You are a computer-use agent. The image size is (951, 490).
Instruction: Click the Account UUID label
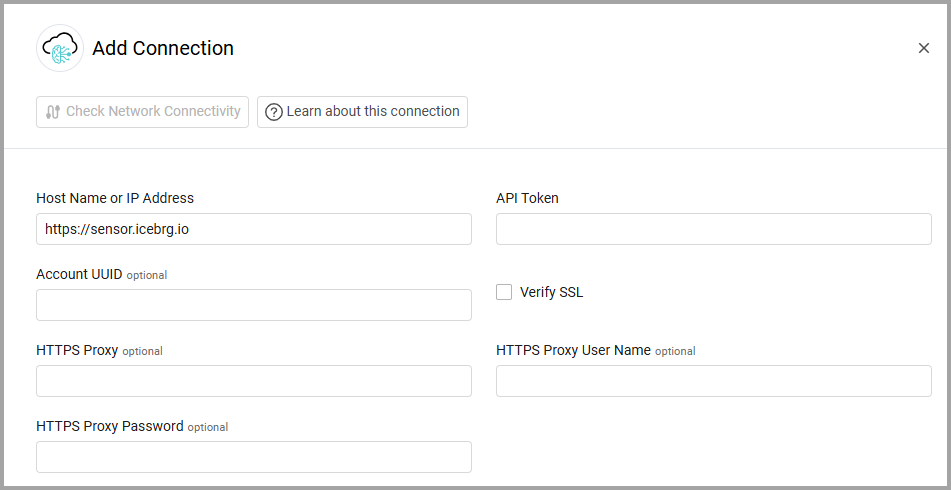click(x=79, y=274)
